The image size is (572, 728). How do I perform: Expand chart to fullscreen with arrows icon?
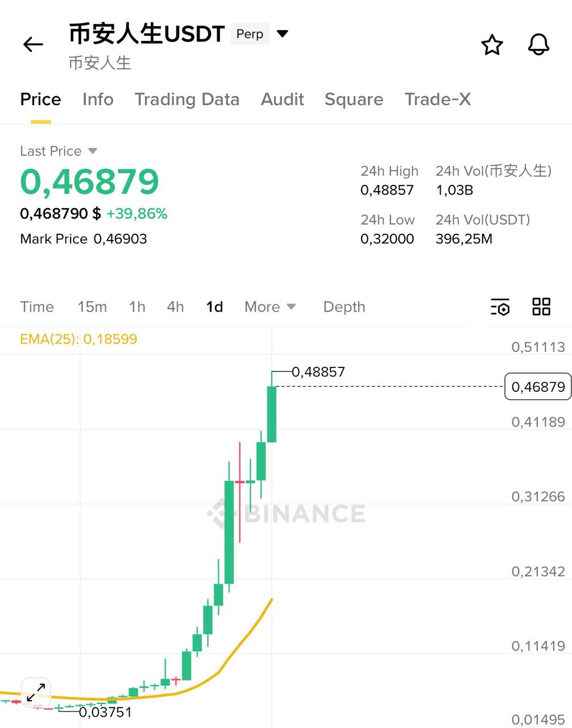(36, 692)
